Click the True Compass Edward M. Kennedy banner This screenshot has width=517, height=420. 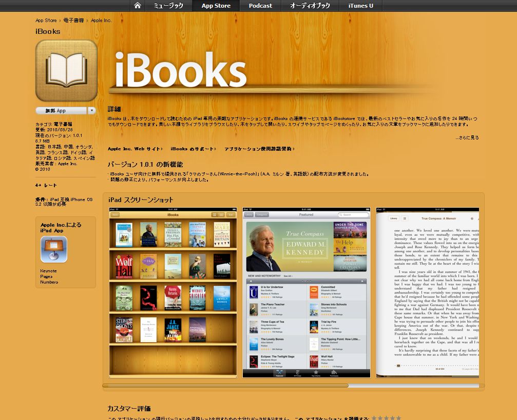[290, 246]
